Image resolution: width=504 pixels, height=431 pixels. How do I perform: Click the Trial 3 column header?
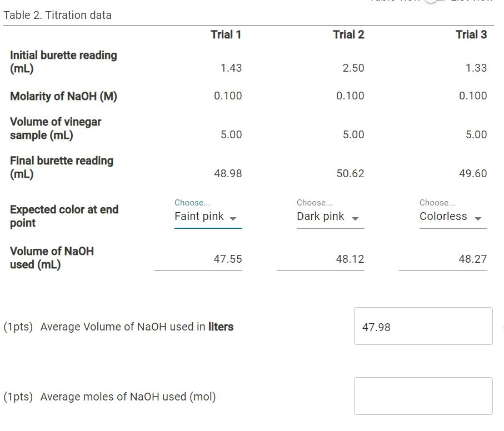click(x=472, y=34)
